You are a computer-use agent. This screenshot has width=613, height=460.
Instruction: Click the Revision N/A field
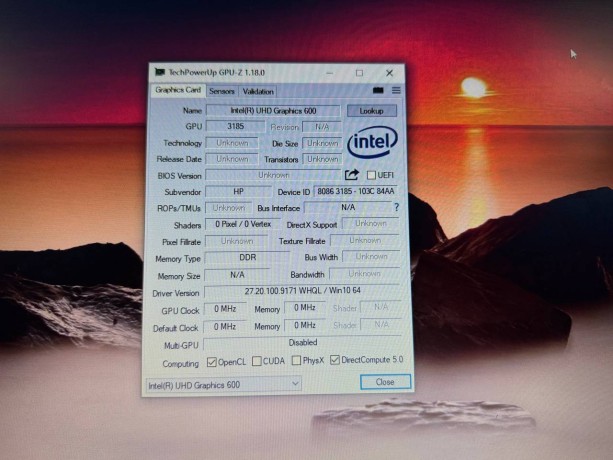(322, 127)
